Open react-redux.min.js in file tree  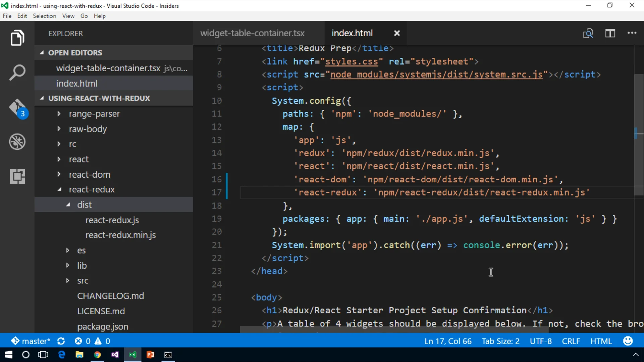click(x=120, y=235)
